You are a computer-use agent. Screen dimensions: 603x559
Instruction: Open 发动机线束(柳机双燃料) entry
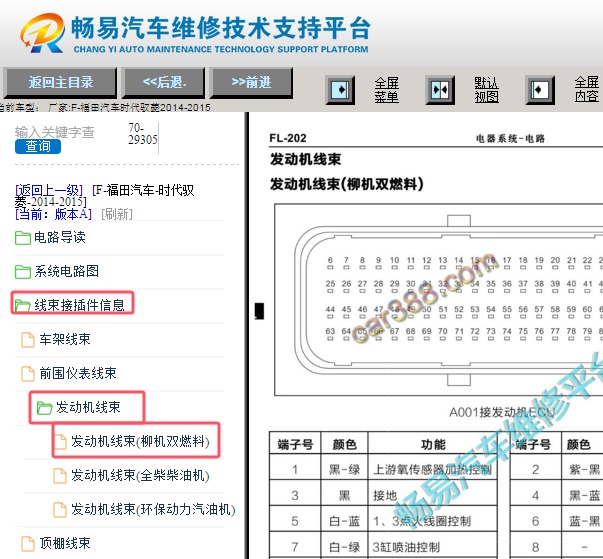coord(140,441)
